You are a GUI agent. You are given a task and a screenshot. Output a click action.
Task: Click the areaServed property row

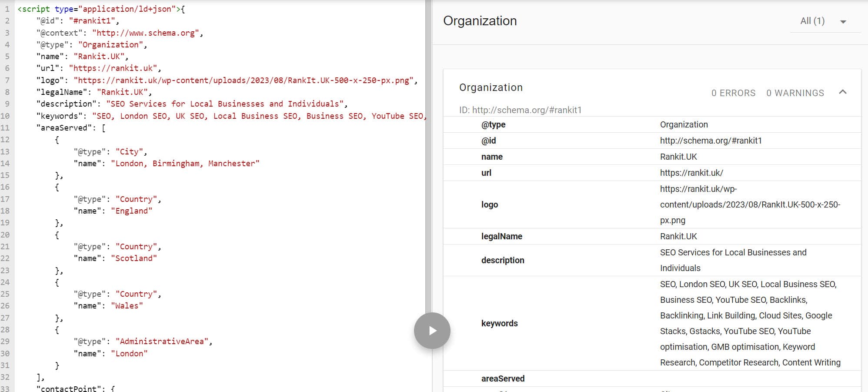tap(652, 379)
